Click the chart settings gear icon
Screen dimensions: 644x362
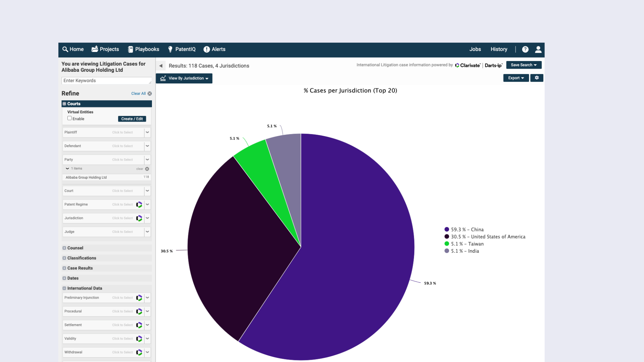pyautogui.click(x=537, y=78)
